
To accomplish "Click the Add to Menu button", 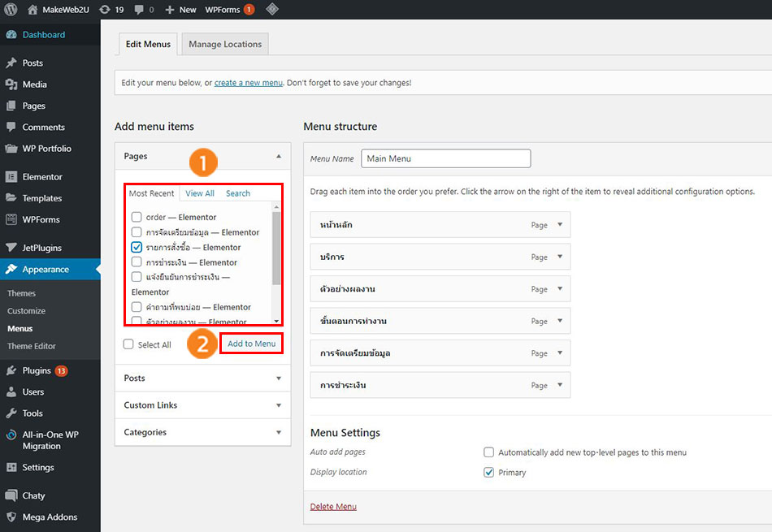I will tap(251, 344).
